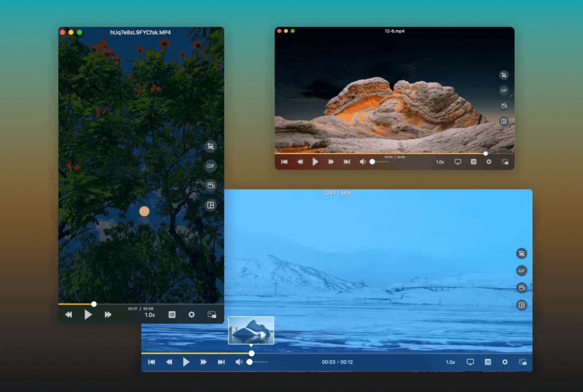Rewind the hUq7e8sL9FYCfsk.MP4 video

[68, 315]
